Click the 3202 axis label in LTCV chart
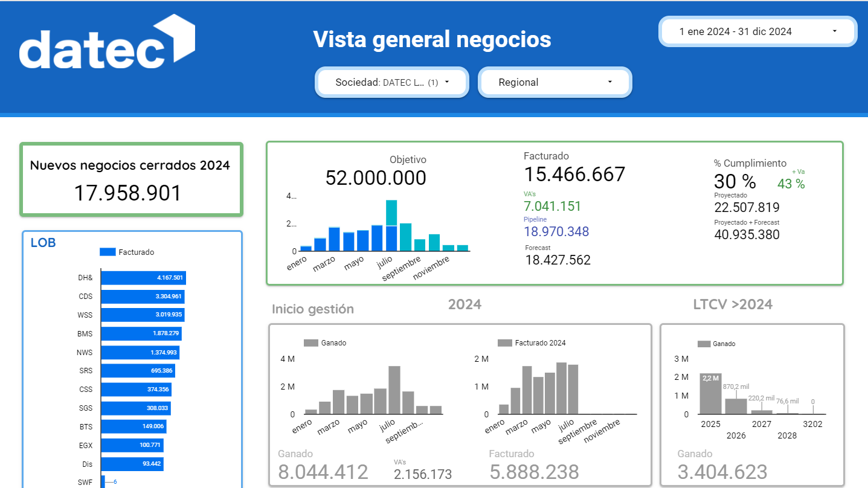The image size is (868, 488). (x=812, y=424)
